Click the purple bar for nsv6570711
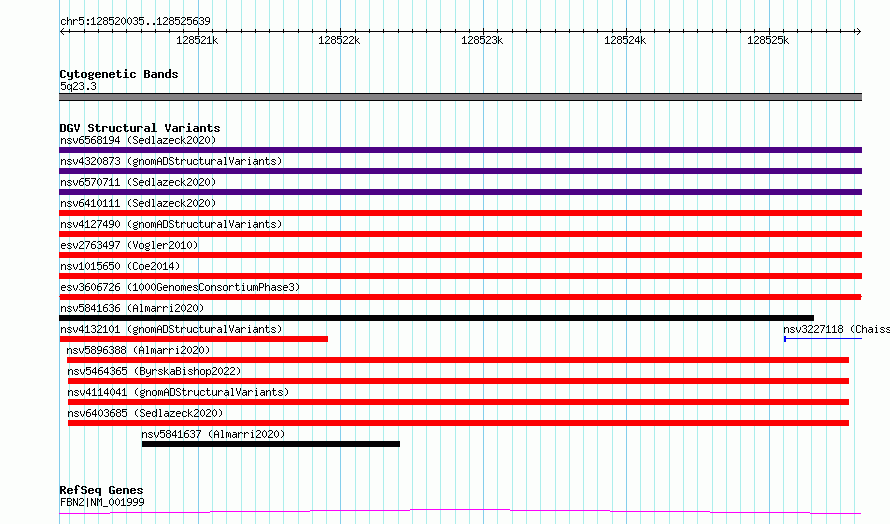The height and width of the screenshot is (524, 890). (x=460, y=192)
